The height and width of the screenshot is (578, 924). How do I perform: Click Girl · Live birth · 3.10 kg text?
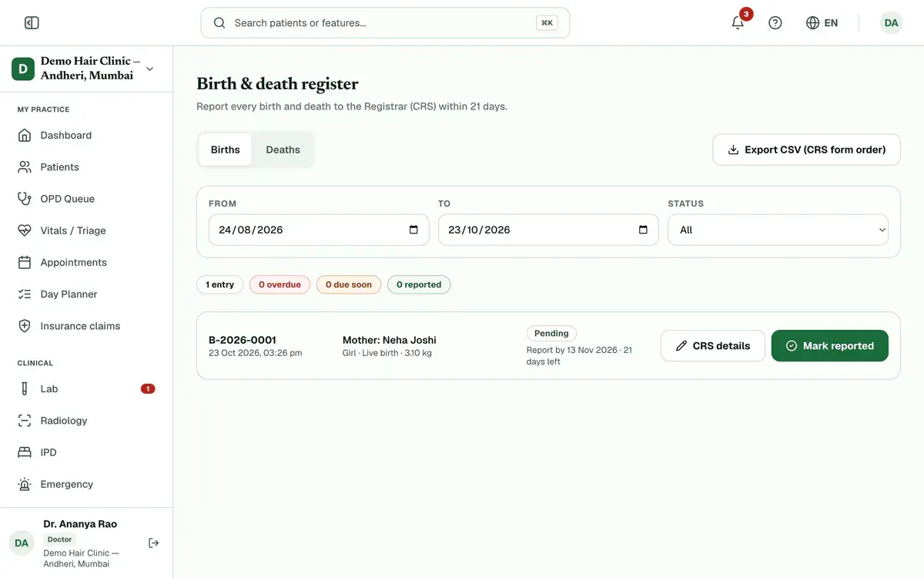(x=387, y=353)
